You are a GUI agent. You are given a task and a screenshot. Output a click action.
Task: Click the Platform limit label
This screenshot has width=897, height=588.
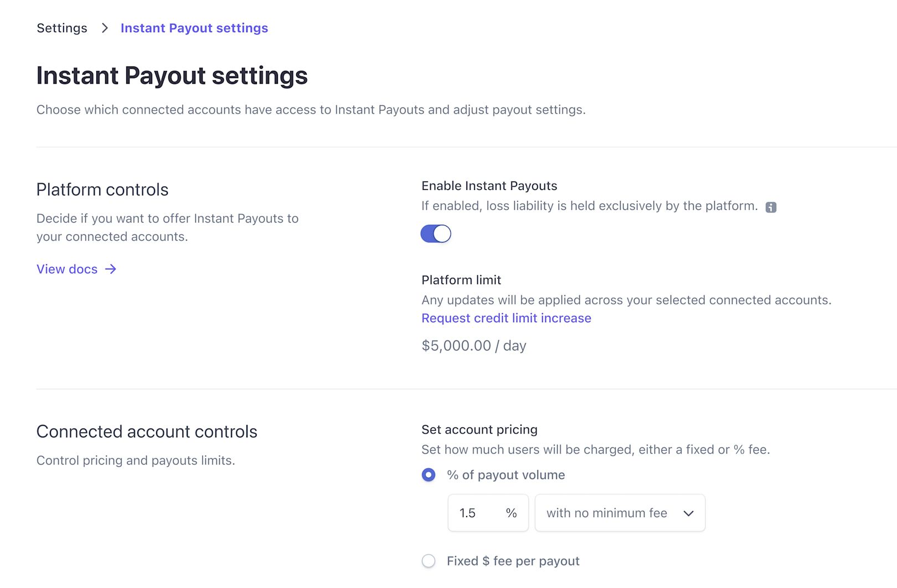461,280
